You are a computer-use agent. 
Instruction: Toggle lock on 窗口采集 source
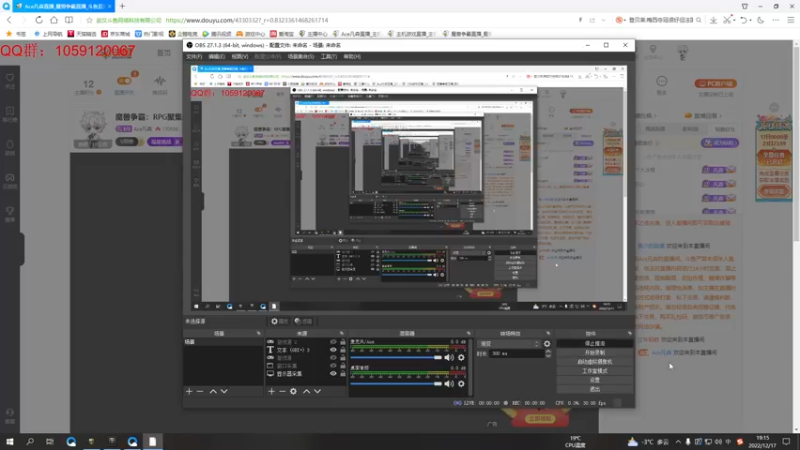343,366
